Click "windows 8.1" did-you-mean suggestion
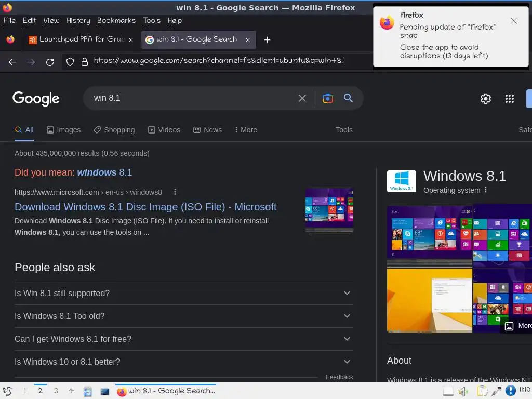This screenshot has width=532, height=399. (104, 172)
